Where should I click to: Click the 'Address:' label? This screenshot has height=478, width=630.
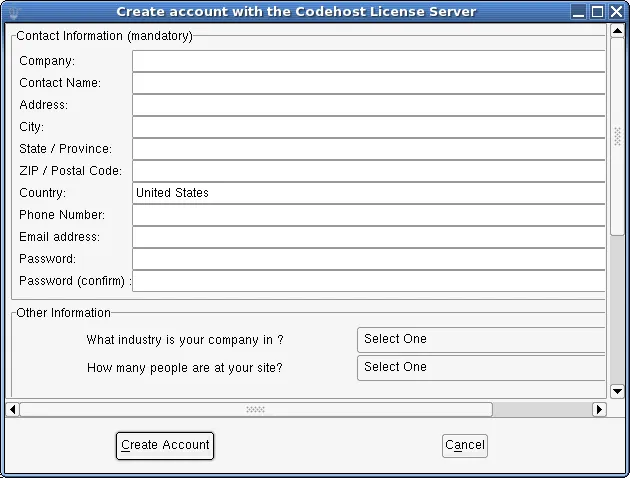44,105
